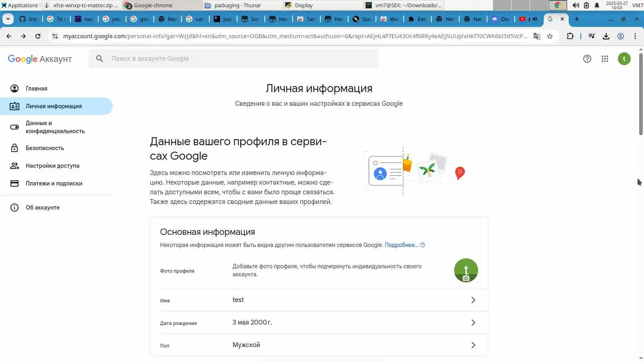Select Личная информация in sidebar
Viewport: 644px width, 362px height.
coord(56,106)
